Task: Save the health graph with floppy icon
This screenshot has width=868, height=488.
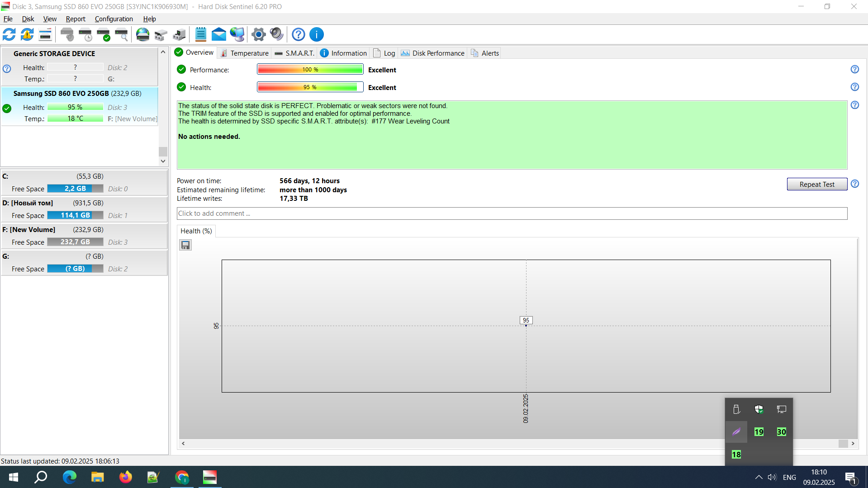Action: pos(185,245)
